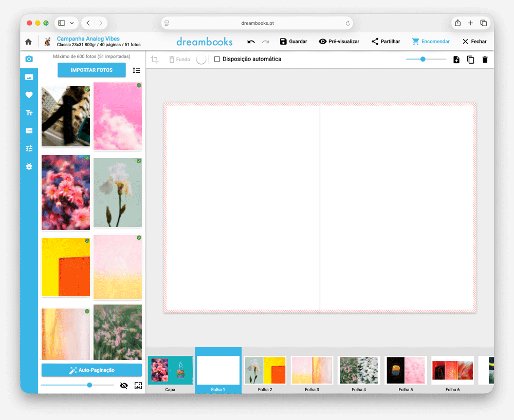
Task: Select the pink clouds photo
Action: [x=118, y=116]
